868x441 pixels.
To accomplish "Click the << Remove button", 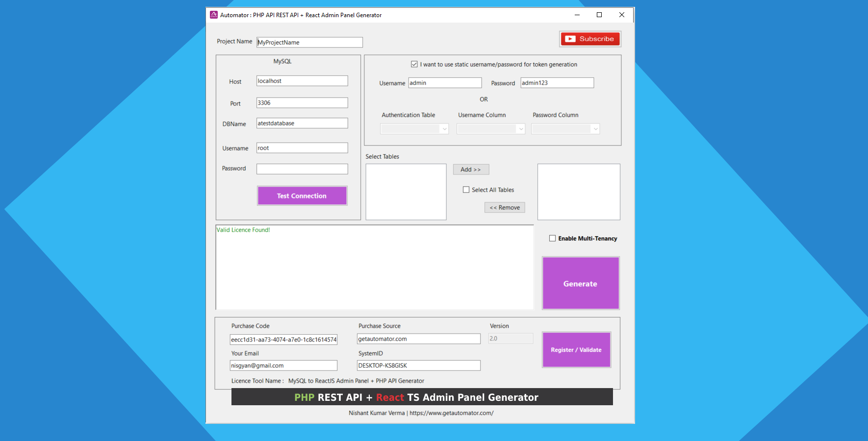I will [505, 208].
